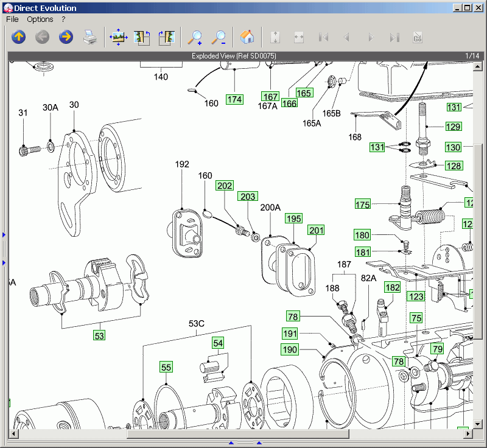Select part label 192 in the exploded view
Image resolution: width=487 pixels, height=448 pixels.
[181, 164]
